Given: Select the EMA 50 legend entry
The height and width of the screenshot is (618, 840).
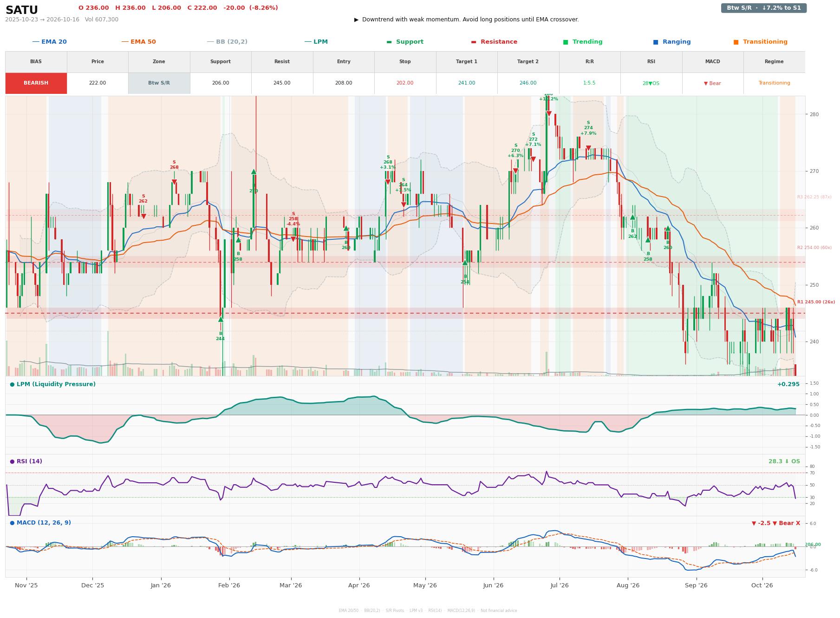Looking at the screenshot, I should click(138, 42).
